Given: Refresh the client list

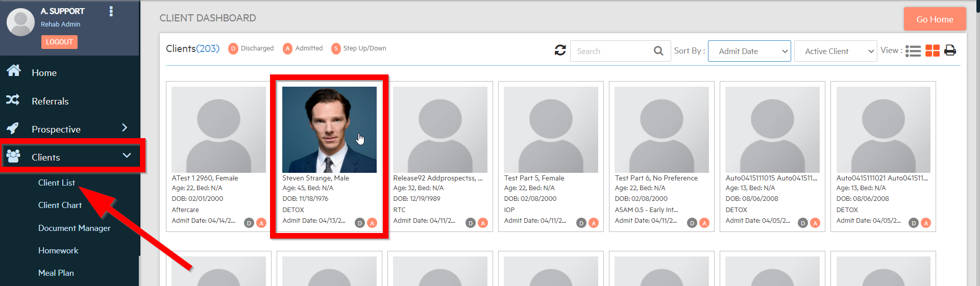Looking at the screenshot, I should click(560, 50).
